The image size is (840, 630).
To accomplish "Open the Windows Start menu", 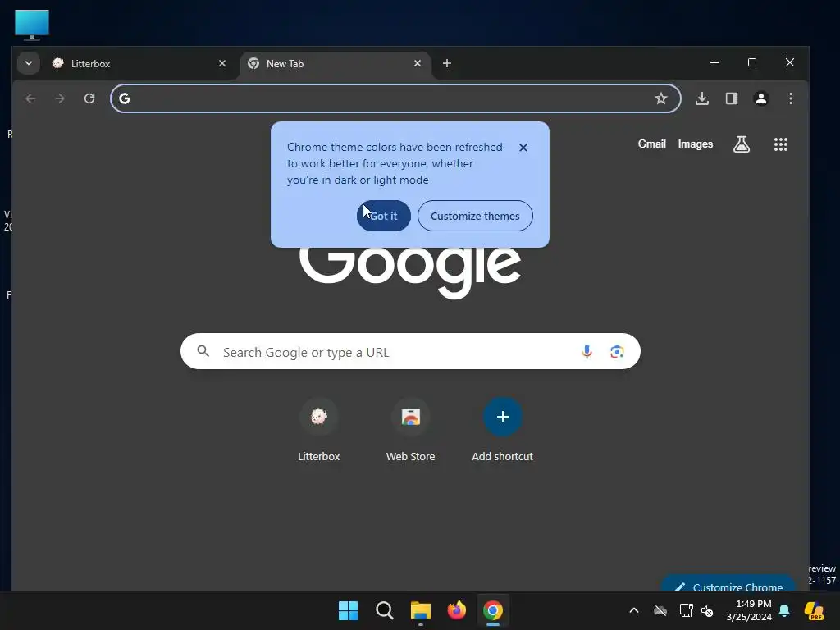I will point(348,610).
